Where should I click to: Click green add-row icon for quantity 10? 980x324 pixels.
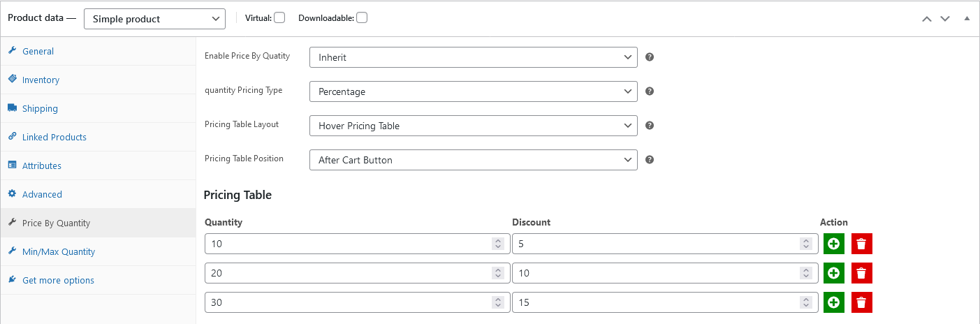point(834,244)
